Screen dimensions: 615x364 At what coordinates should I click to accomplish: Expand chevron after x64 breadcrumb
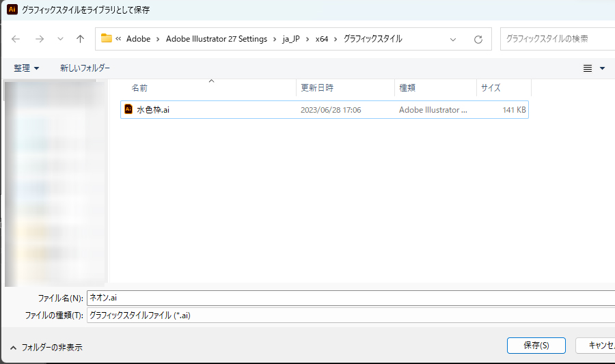point(336,39)
